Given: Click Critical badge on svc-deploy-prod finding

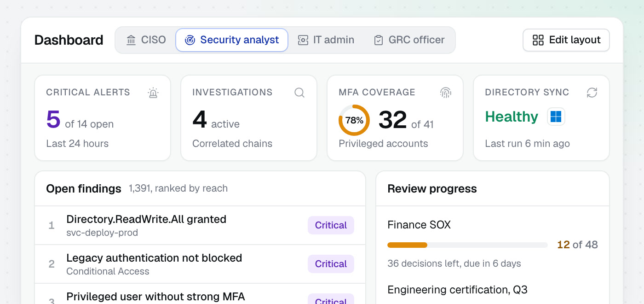Looking at the screenshot, I should click(331, 225).
